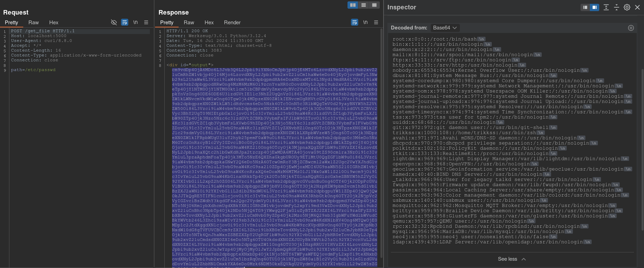This screenshot has height=268, width=644.
Task: Switch Response view to Hex tab
Action: tap(209, 22)
